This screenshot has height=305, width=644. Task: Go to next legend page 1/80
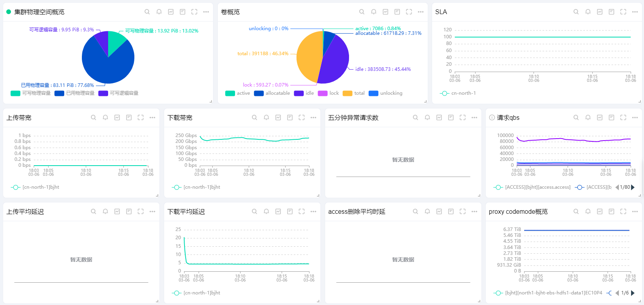pos(633,187)
